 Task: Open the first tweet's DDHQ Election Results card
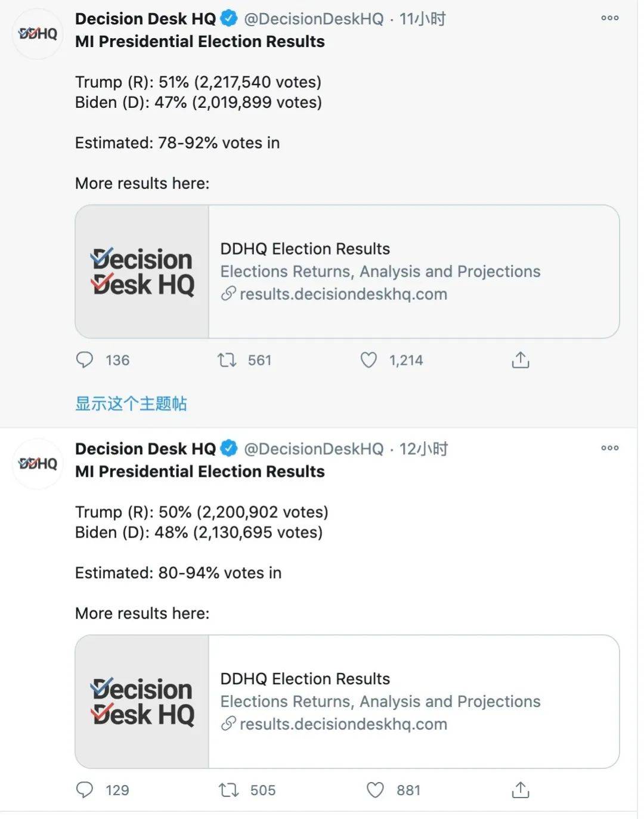(347, 271)
